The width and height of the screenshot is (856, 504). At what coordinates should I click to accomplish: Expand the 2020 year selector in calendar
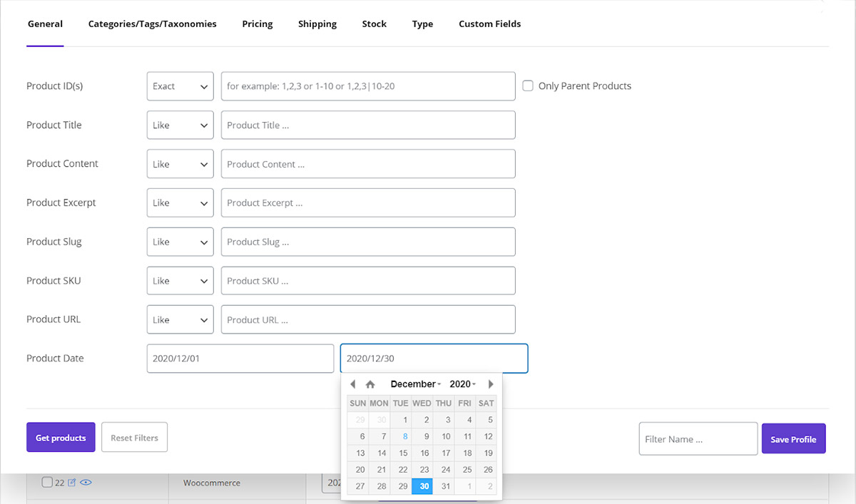(462, 384)
